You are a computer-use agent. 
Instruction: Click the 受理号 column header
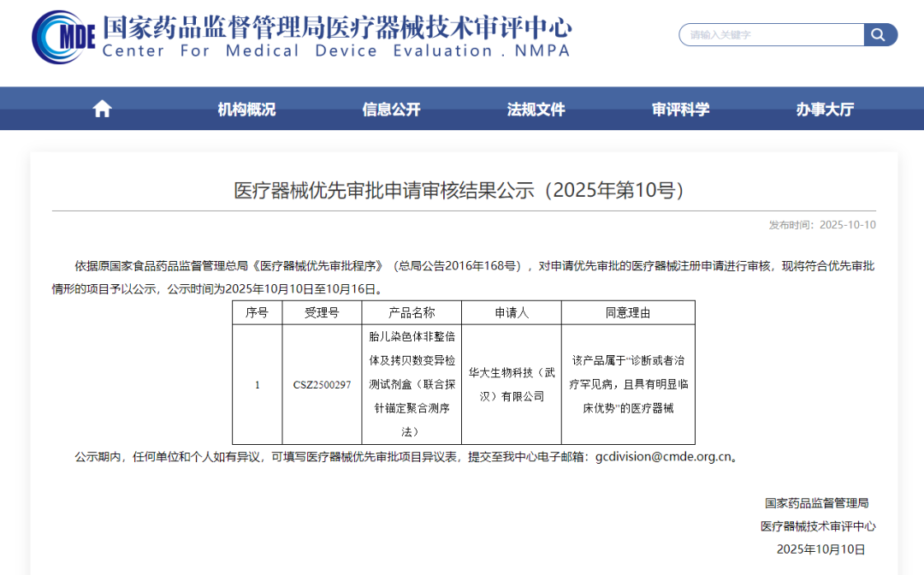(x=322, y=311)
